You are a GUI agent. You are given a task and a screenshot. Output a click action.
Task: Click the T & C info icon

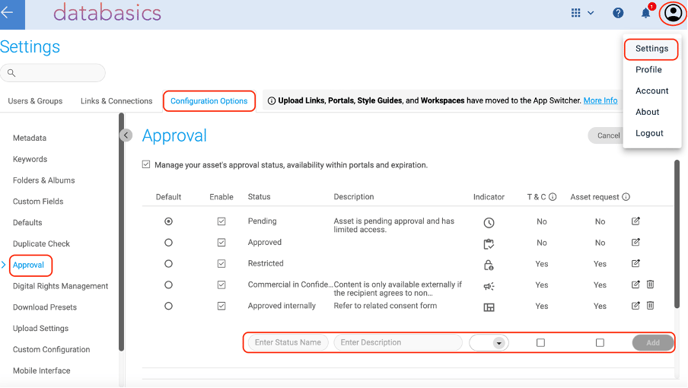(553, 197)
